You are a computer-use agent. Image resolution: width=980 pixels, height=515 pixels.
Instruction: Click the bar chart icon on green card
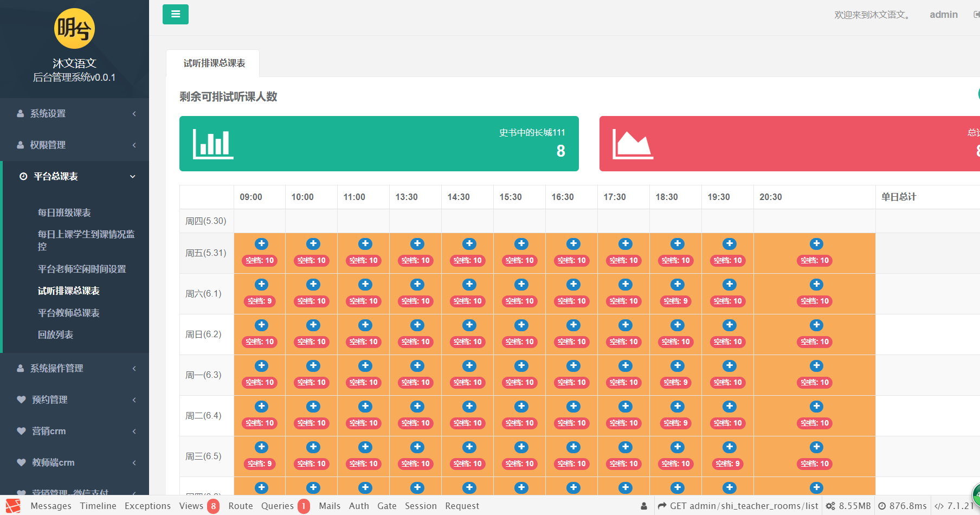tap(213, 144)
